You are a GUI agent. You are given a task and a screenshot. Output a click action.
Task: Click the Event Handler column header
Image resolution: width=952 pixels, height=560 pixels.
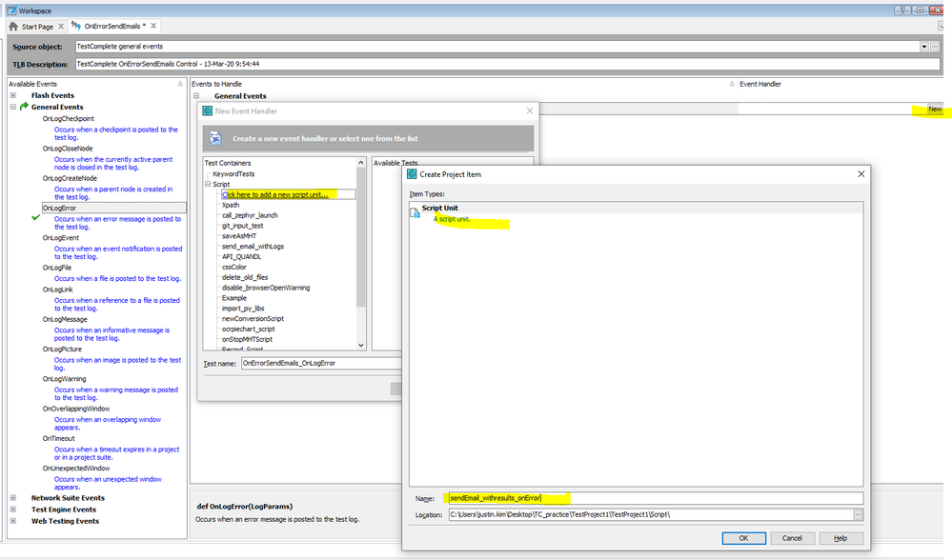[760, 84]
